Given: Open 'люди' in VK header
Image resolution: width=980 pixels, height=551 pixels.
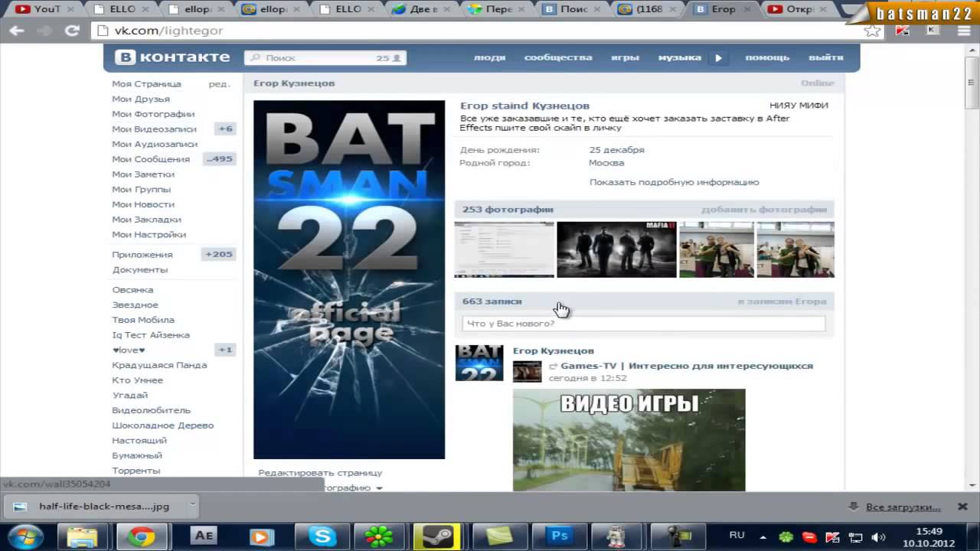Looking at the screenshot, I should click(x=489, y=57).
